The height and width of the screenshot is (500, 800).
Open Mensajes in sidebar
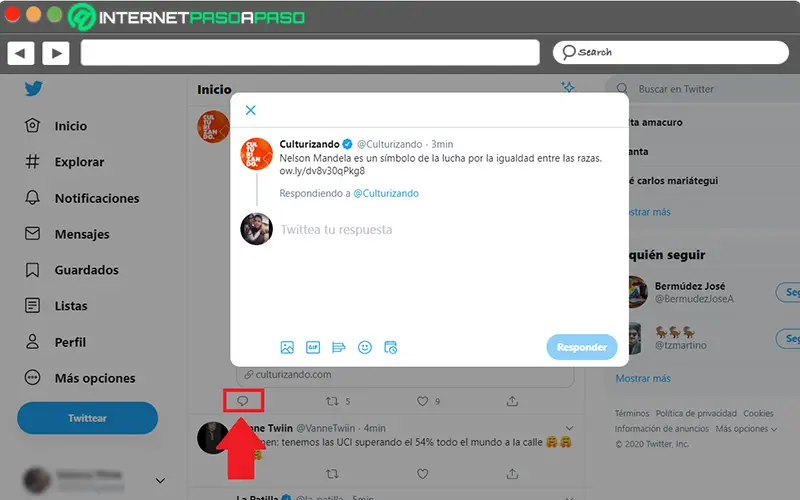[x=67, y=234]
